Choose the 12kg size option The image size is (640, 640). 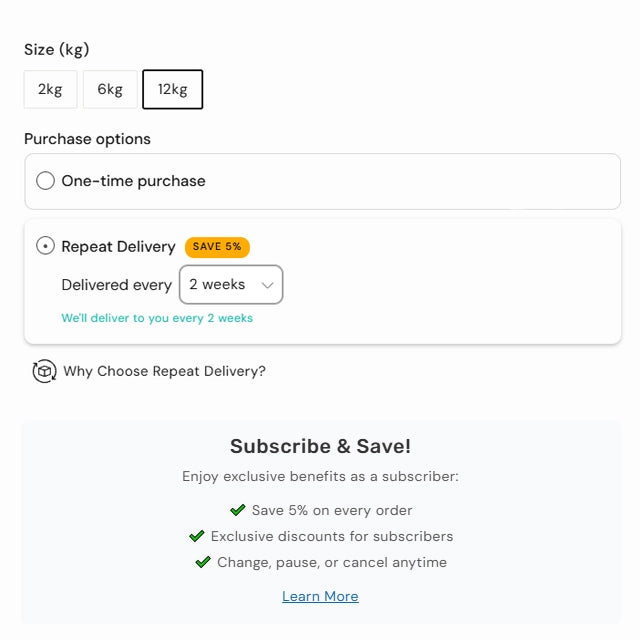click(172, 89)
